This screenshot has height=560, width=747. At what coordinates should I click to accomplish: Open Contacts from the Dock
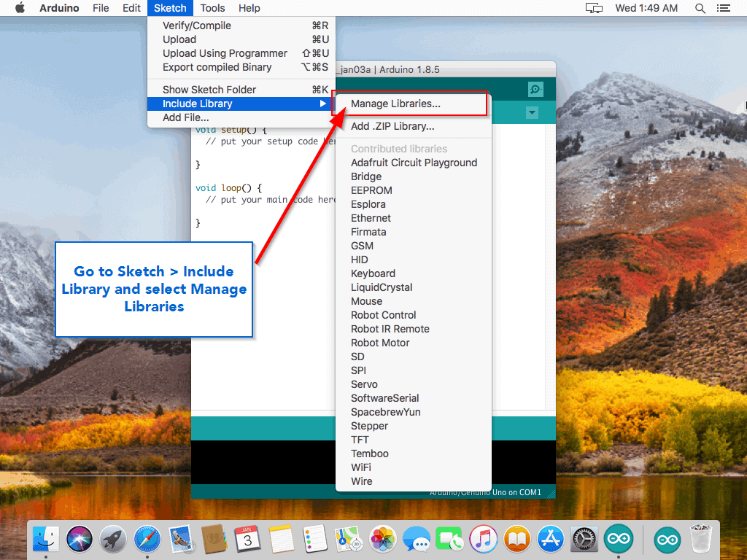point(214,539)
